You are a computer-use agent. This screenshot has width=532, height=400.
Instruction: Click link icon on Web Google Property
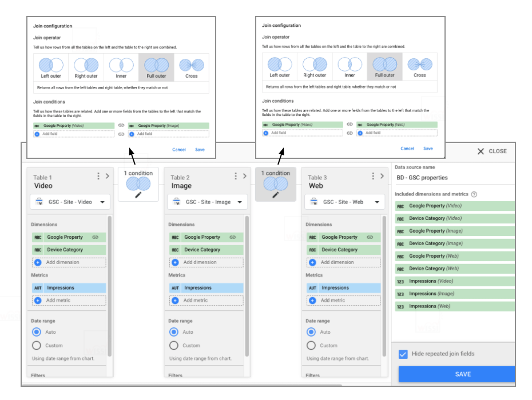370,237
